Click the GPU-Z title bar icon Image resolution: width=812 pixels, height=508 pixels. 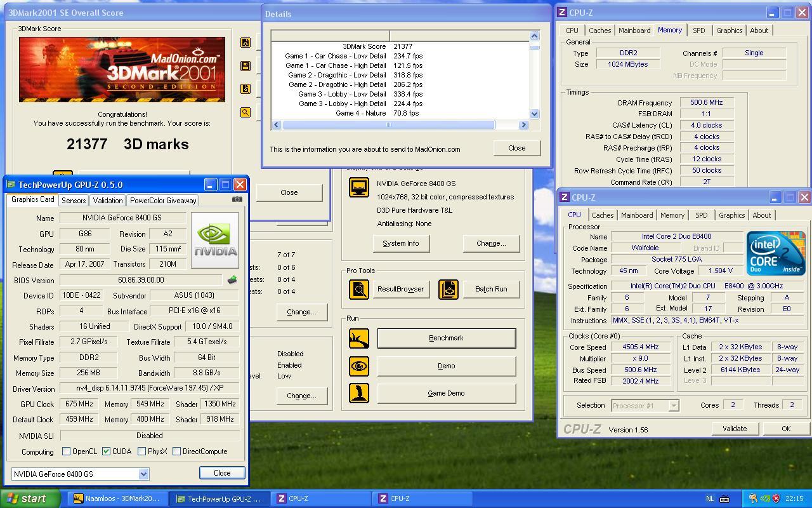tap(11, 185)
